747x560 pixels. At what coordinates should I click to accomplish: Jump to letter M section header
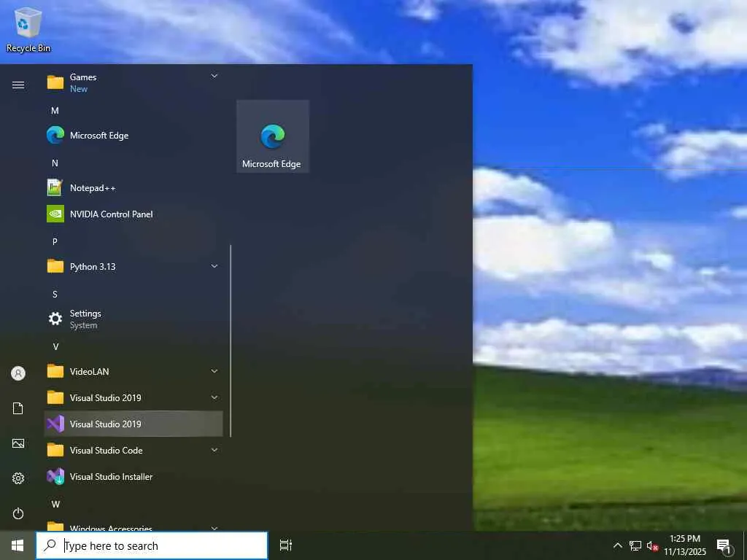click(x=55, y=111)
